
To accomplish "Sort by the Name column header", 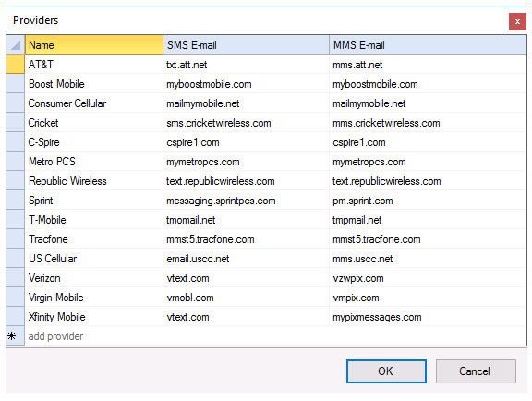I will (94, 45).
